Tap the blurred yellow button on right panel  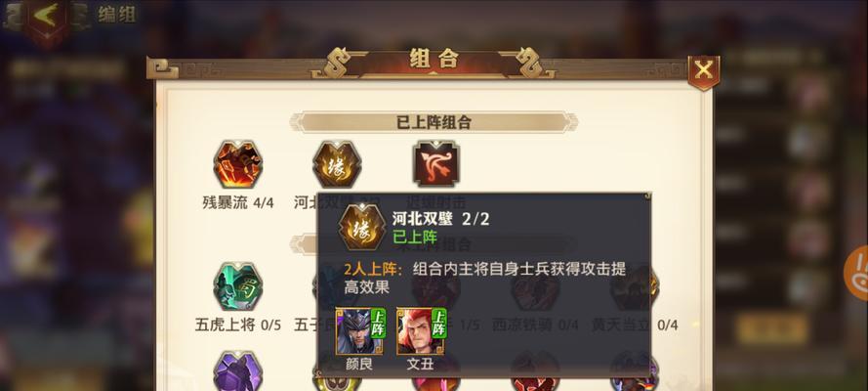[x=771, y=329]
